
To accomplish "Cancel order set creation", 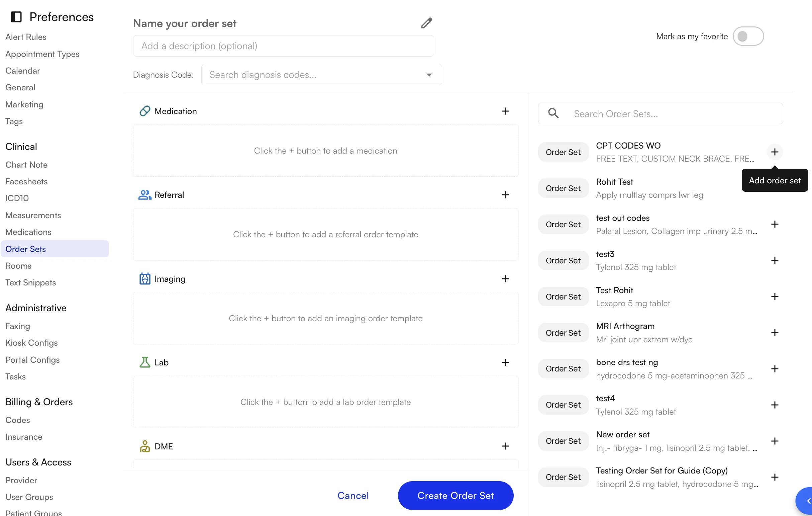I will click(x=353, y=495).
